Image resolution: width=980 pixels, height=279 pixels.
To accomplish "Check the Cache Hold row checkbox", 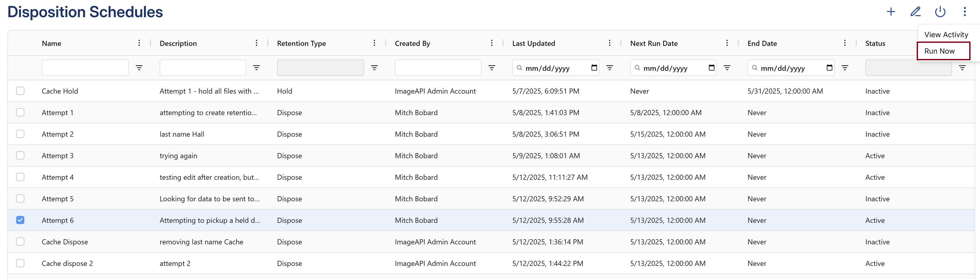I will pos(20,91).
